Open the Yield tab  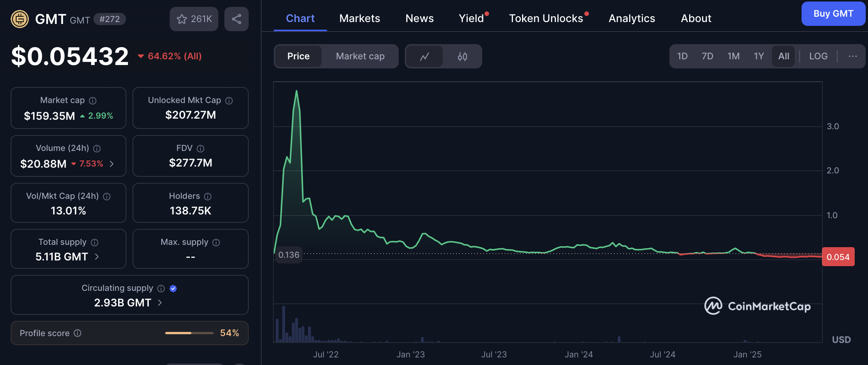(471, 18)
